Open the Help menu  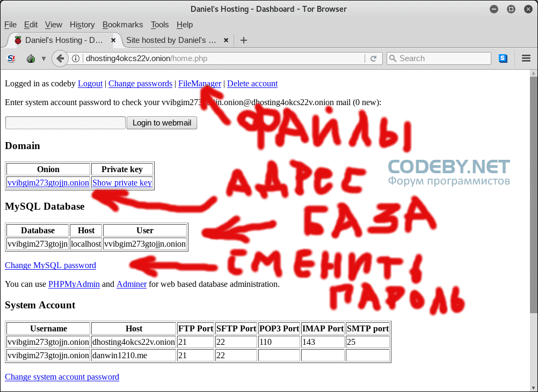pyautogui.click(x=185, y=25)
